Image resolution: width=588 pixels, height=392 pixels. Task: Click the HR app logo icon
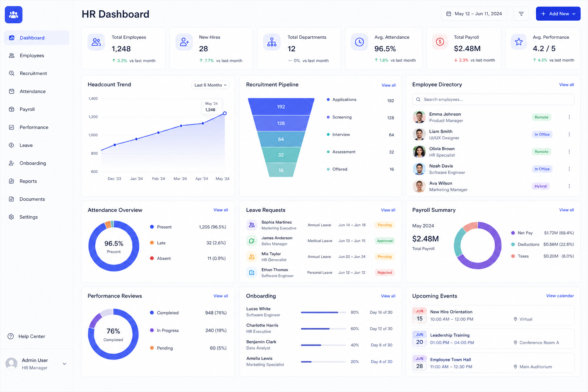pos(13,15)
